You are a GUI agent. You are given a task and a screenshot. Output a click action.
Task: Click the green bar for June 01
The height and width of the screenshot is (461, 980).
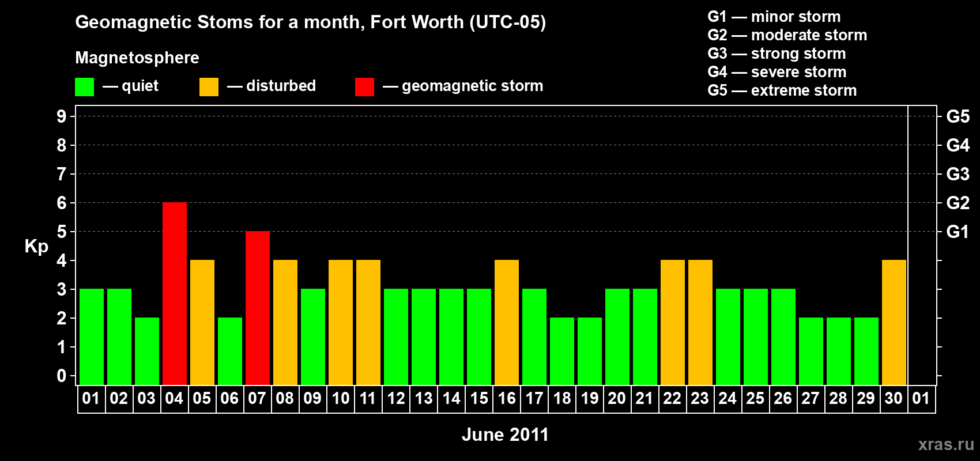pos(92,337)
